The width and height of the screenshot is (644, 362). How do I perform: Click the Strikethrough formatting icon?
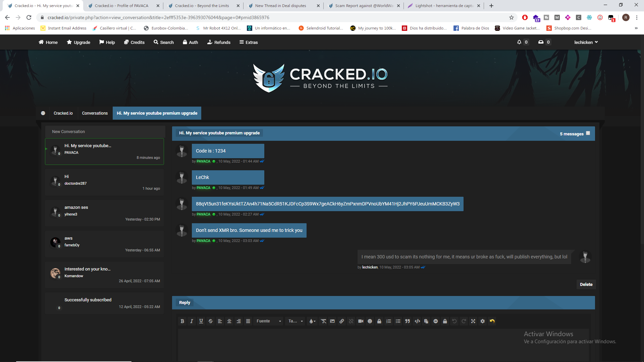pos(210,321)
